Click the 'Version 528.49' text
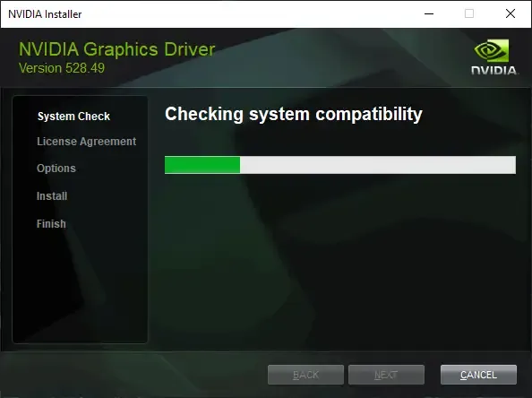 (x=62, y=68)
